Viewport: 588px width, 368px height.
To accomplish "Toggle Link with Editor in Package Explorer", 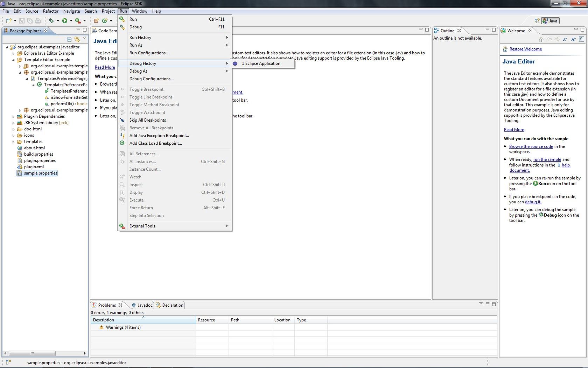I will 77,39.
